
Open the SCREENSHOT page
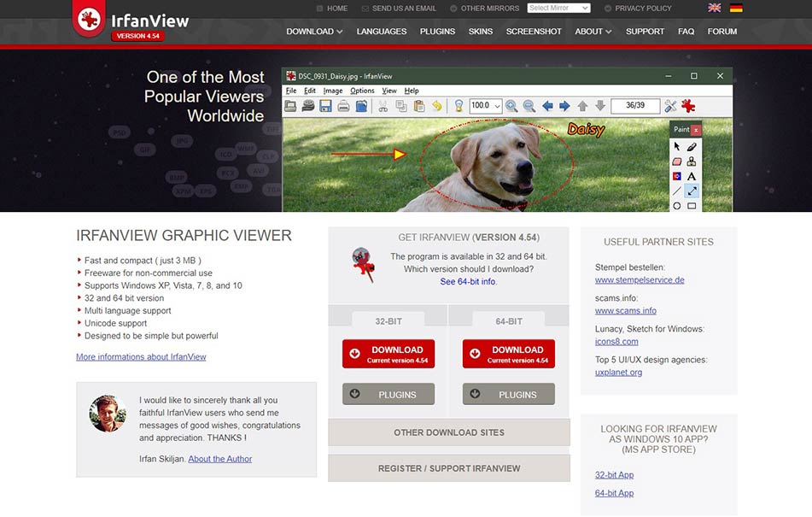pos(534,31)
